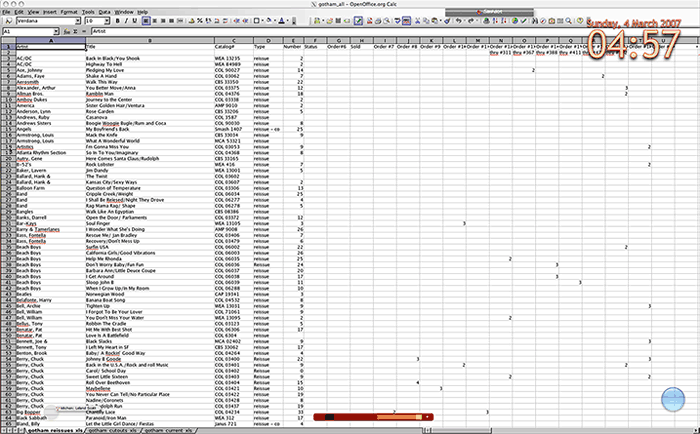Toggle italic formatting
The image size is (700, 434).
(126, 21)
